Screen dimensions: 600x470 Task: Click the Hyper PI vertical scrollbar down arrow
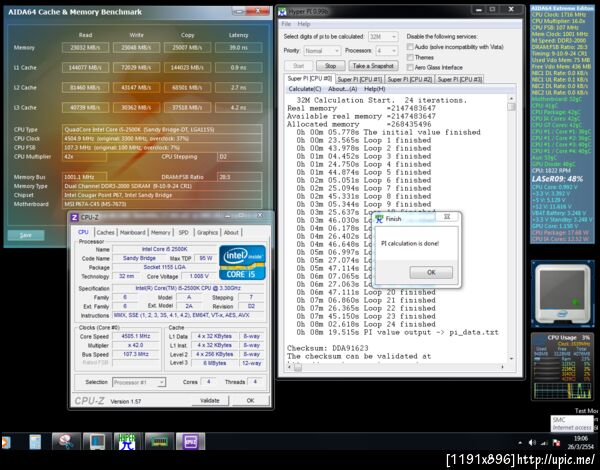[x=511, y=359]
